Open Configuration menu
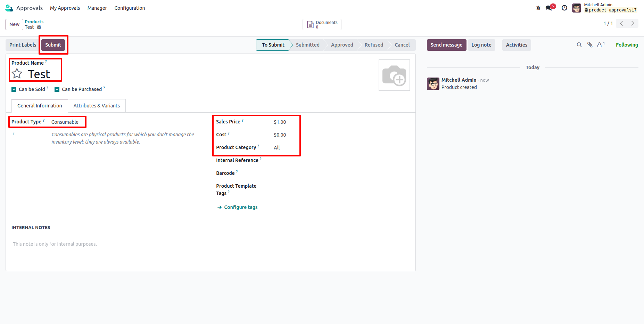The width and height of the screenshot is (644, 324). coord(130,8)
